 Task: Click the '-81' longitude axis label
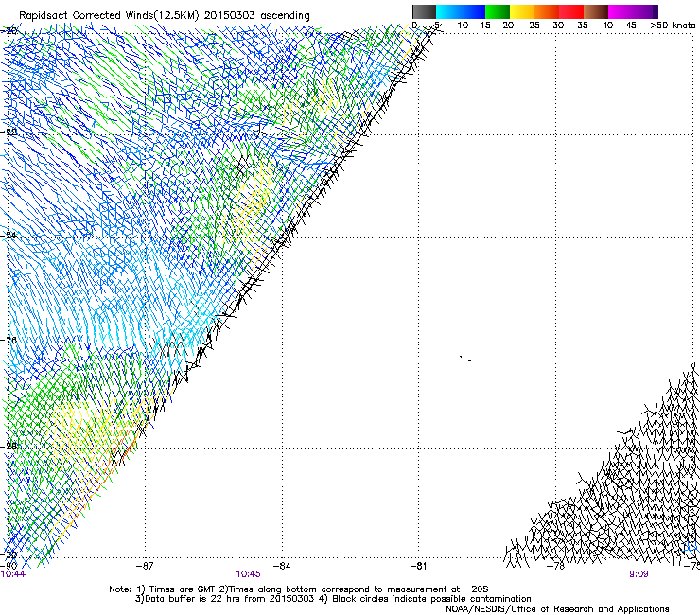pyautogui.click(x=418, y=566)
